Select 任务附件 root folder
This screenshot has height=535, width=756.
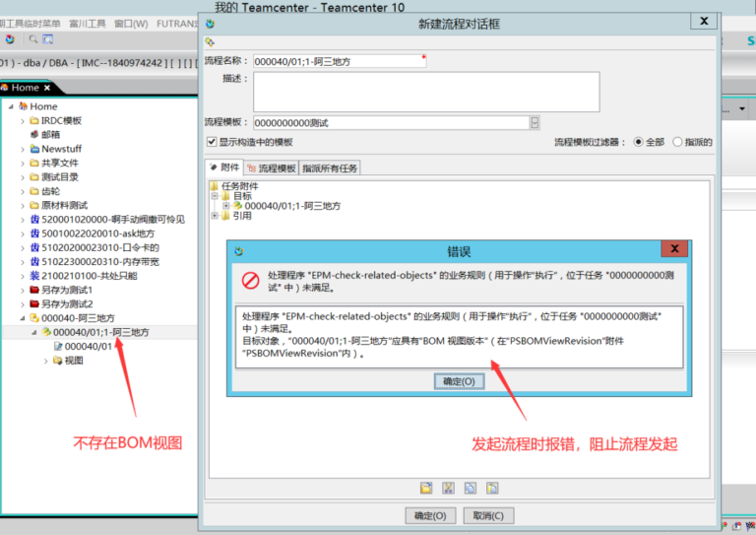click(239, 186)
